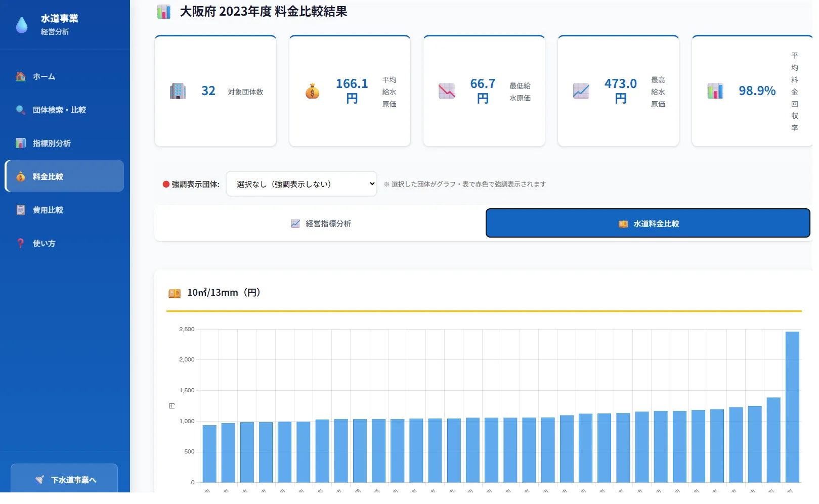Click the 66.7 円 lowest cost value

(x=483, y=91)
